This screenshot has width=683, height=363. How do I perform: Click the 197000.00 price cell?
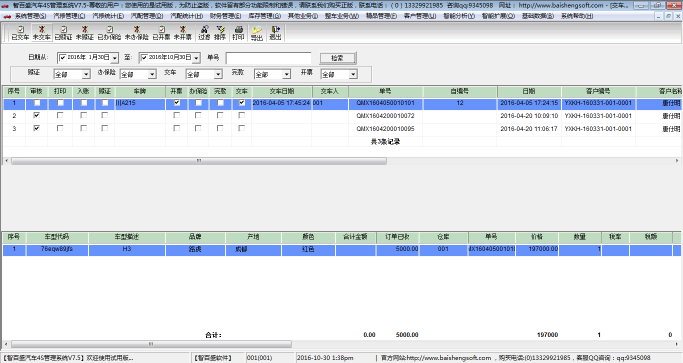[537, 249]
